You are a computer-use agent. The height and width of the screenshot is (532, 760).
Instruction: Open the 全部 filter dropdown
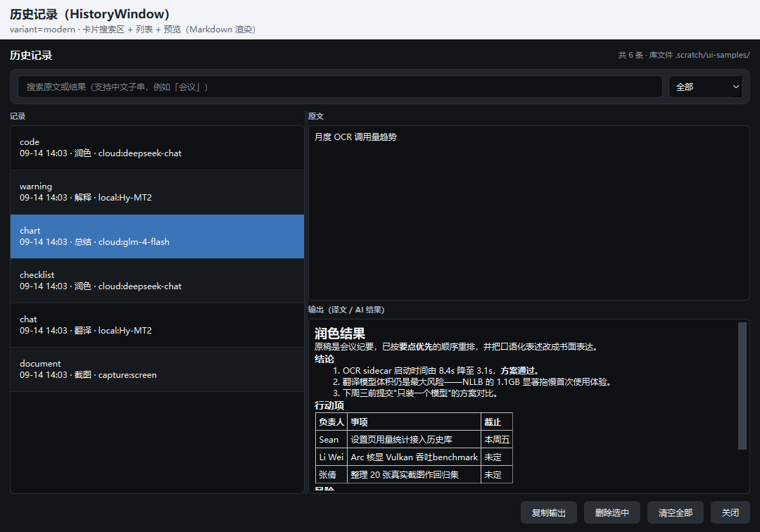tap(705, 87)
